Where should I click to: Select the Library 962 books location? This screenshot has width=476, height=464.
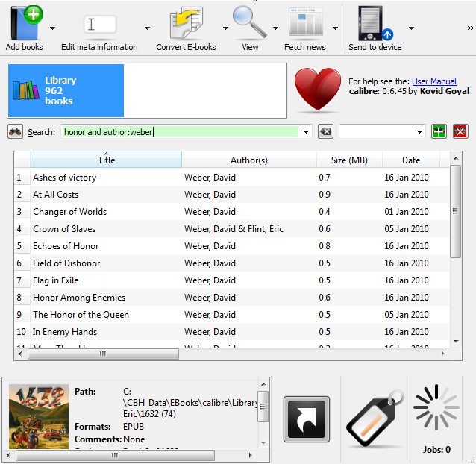(66, 90)
